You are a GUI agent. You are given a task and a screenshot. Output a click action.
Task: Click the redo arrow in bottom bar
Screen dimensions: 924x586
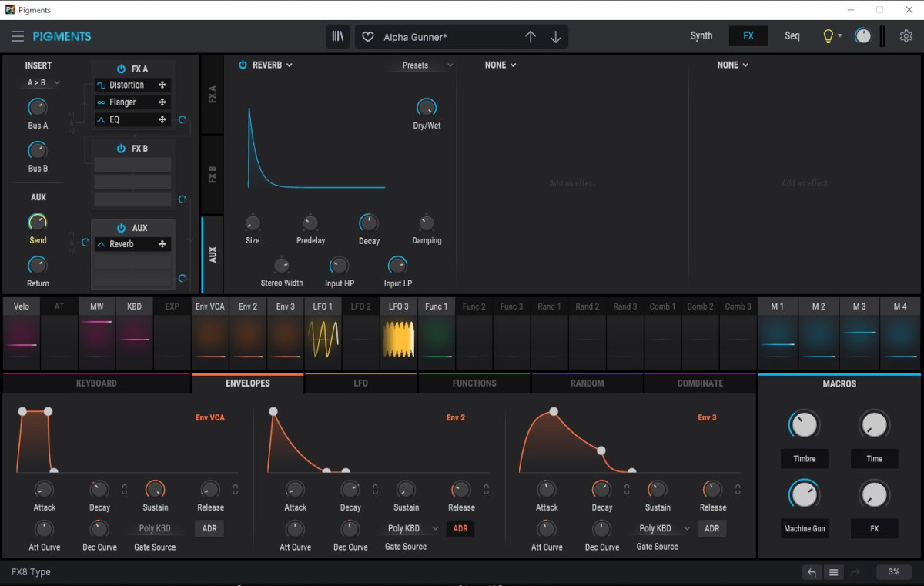[855, 572]
